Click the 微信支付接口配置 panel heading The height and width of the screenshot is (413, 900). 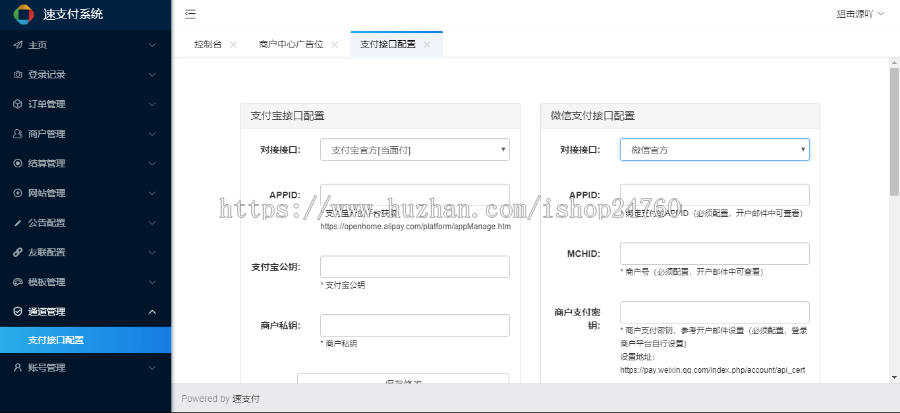[593, 116]
